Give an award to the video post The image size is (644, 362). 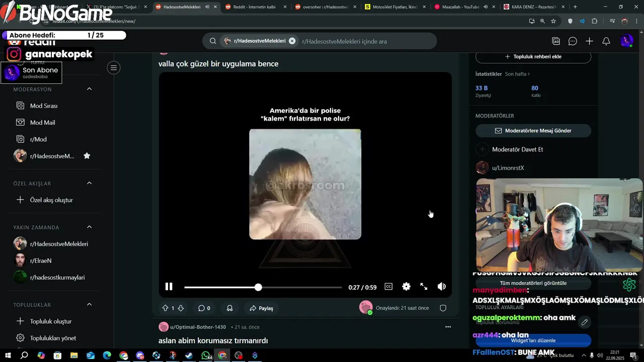tap(229, 308)
